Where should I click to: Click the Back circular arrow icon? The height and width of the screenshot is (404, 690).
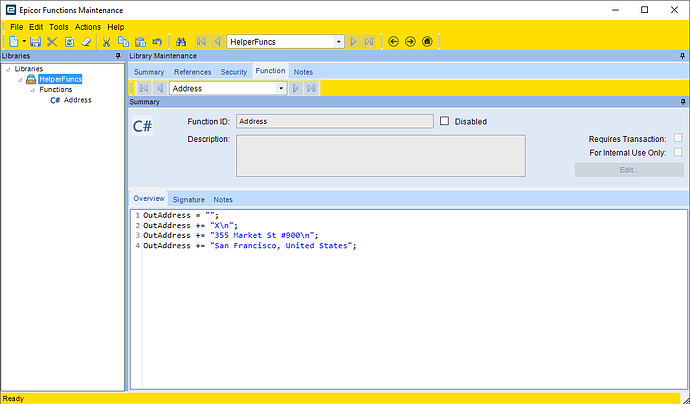tap(393, 42)
